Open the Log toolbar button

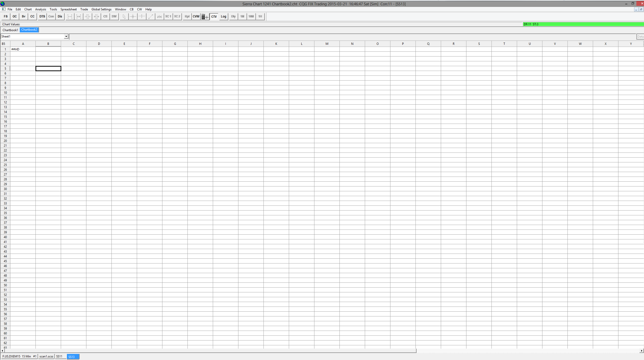223,16
